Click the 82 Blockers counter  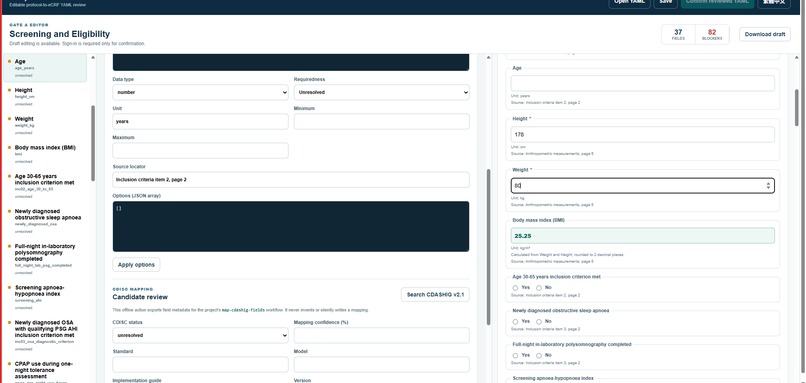712,34
